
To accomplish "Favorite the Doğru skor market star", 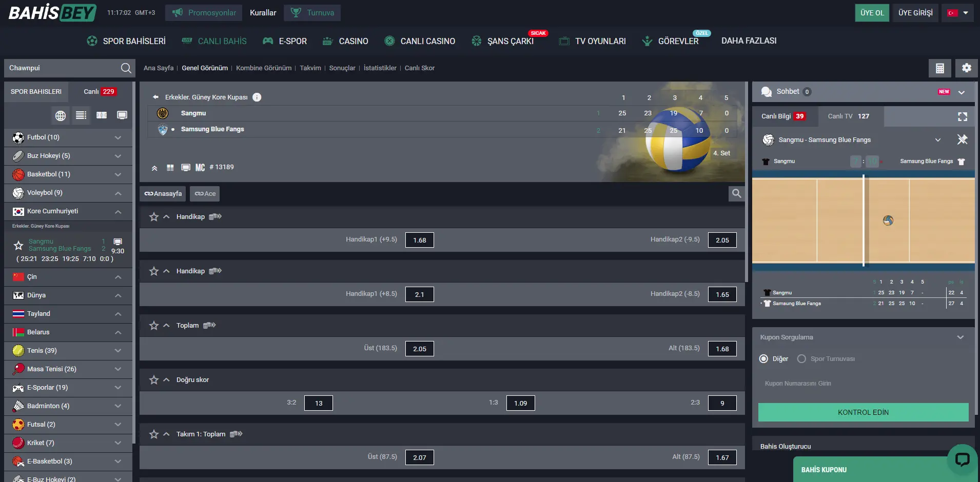I will 154,380.
